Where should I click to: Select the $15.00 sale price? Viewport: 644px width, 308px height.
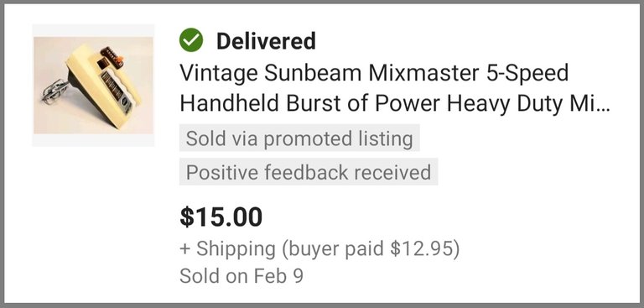[x=221, y=217]
